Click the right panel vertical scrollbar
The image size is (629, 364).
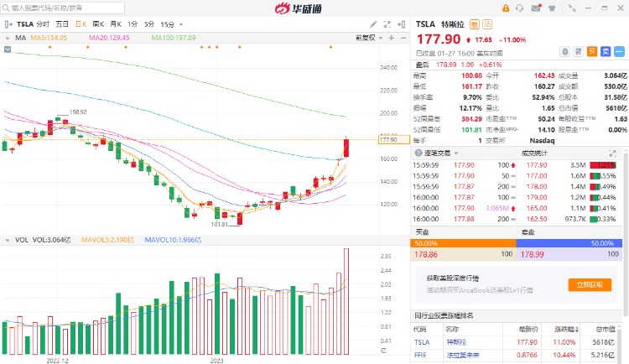click(x=626, y=233)
